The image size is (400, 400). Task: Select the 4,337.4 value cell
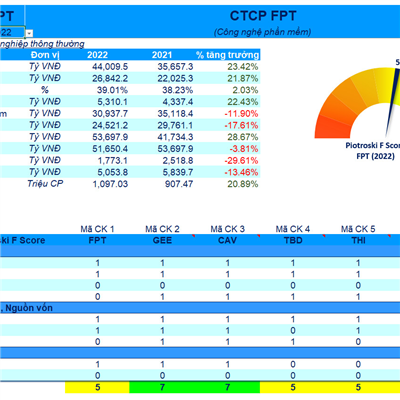coord(178,102)
